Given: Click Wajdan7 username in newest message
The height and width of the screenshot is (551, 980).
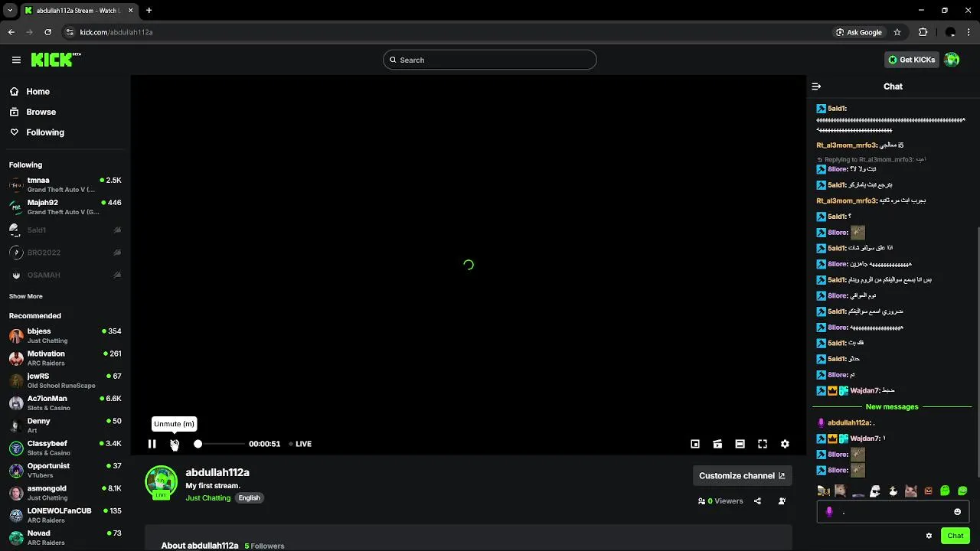Looking at the screenshot, I should click(x=865, y=439).
